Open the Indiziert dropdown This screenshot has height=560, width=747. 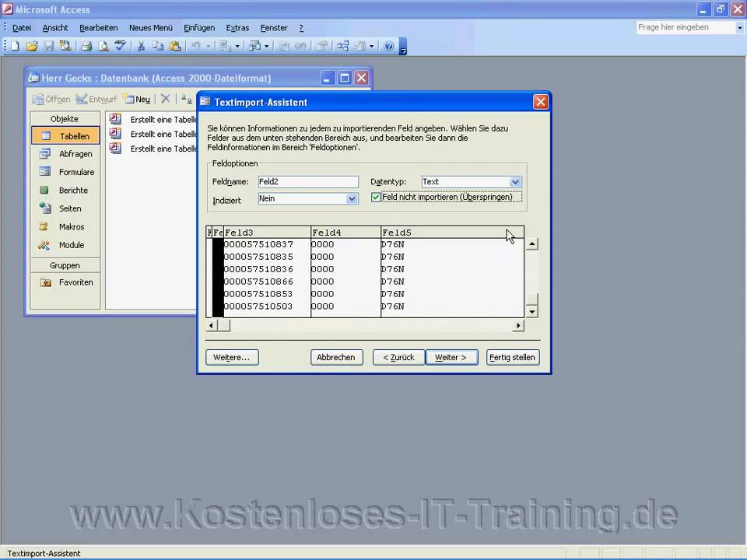[x=352, y=198]
